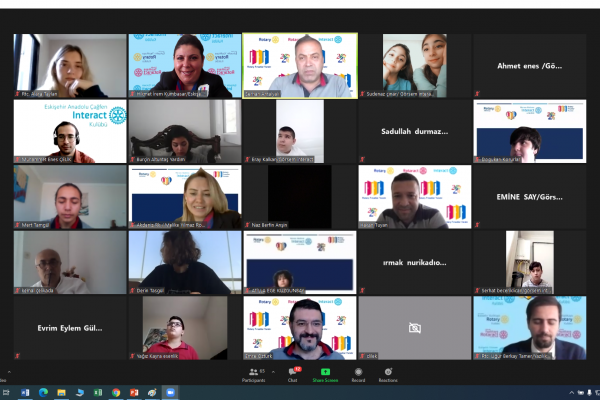Select the EMİNE SAY participant tile
The height and width of the screenshot is (400, 600).
click(x=530, y=197)
